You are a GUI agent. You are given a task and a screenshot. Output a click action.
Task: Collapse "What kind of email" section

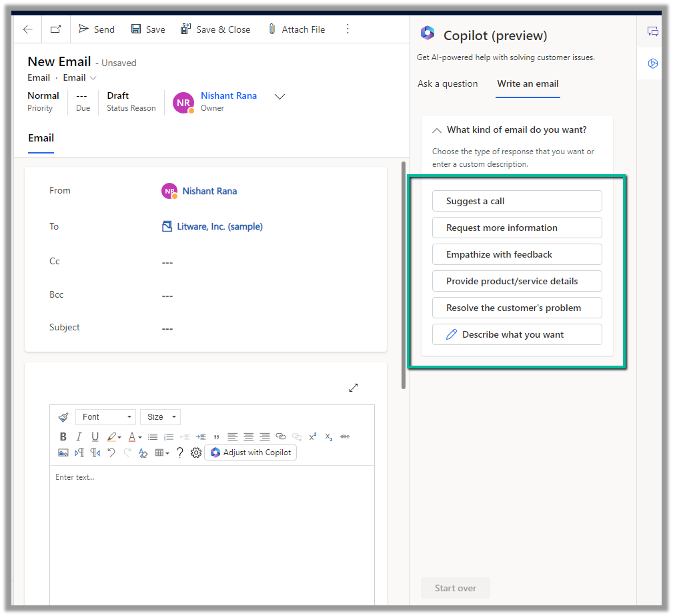(x=437, y=131)
